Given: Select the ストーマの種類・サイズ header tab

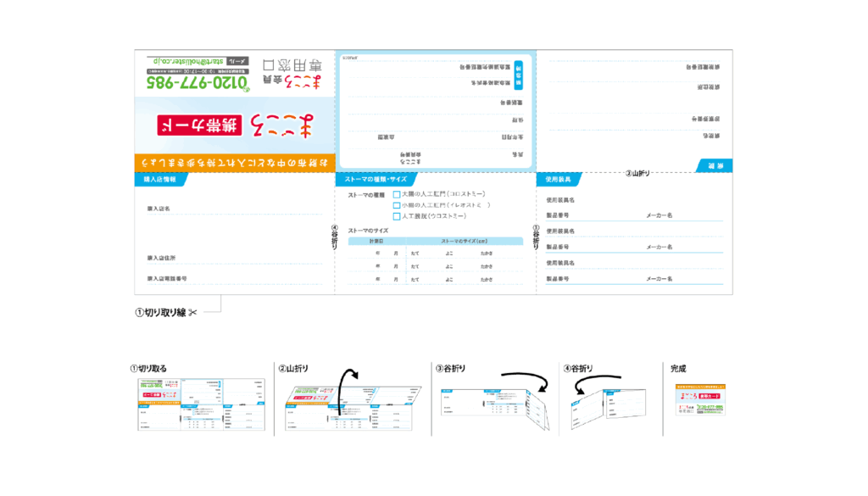Looking at the screenshot, I should pos(375,180).
